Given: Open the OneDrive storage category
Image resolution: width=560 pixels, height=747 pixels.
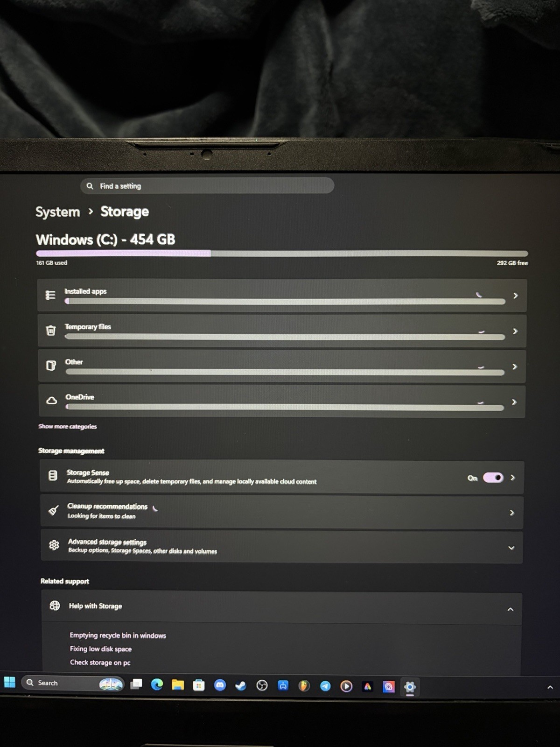Looking at the screenshot, I should point(282,402).
